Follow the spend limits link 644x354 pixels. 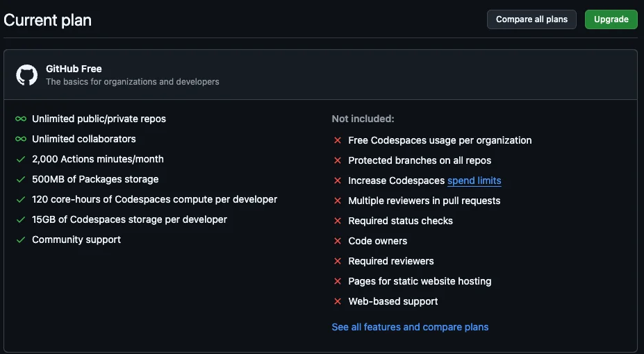coord(474,180)
